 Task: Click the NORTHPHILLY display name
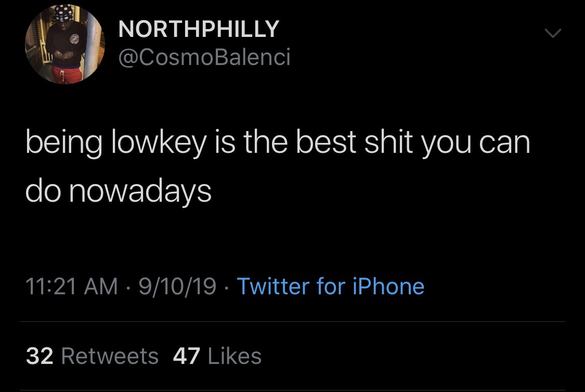[x=199, y=29]
